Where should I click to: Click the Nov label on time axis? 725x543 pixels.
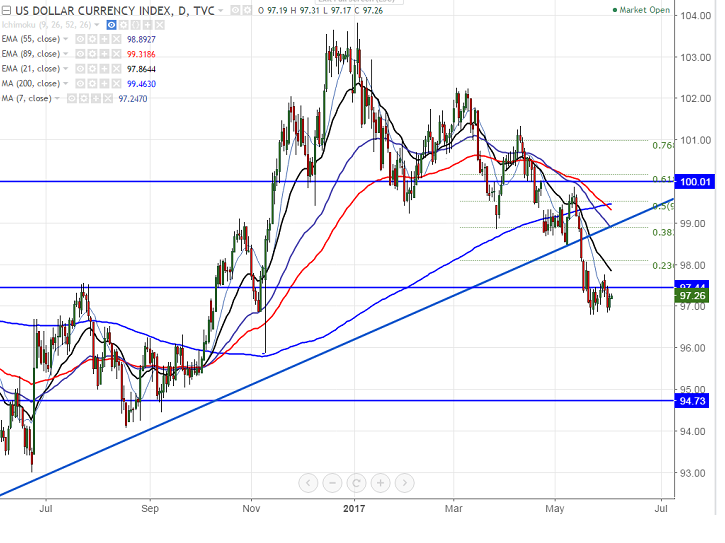[251, 509]
